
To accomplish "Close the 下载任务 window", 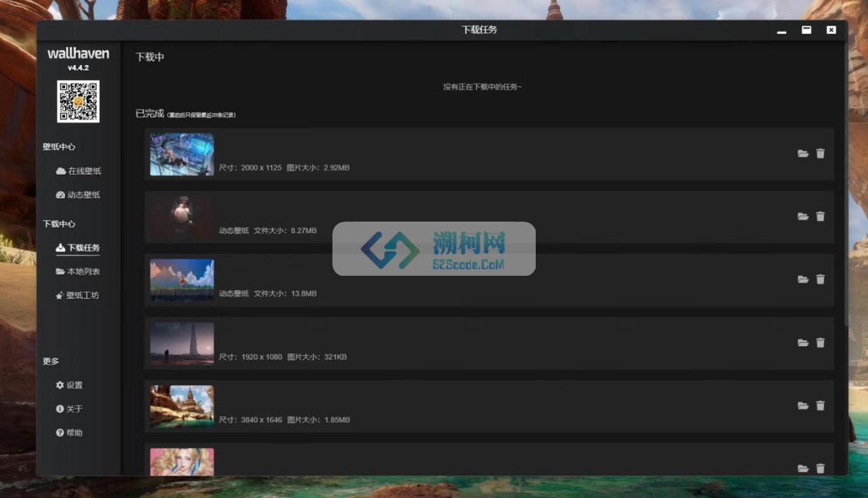I will (x=831, y=30).
